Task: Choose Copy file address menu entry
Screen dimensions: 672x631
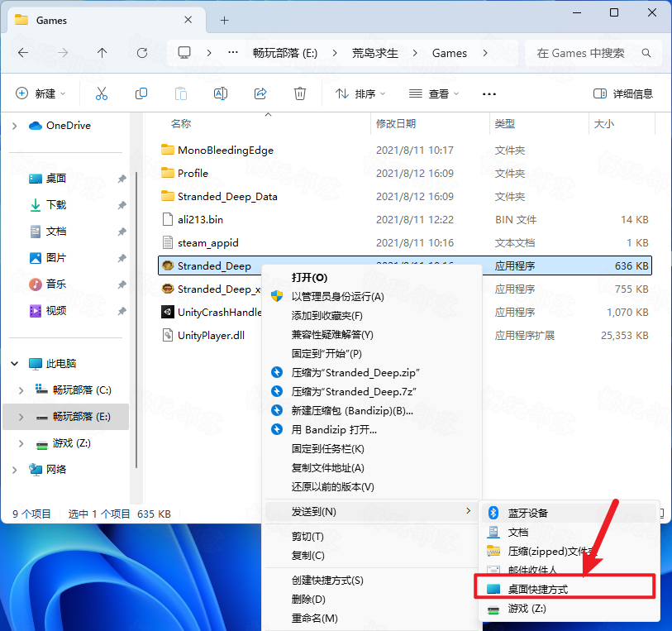Action: coord(374,468)
